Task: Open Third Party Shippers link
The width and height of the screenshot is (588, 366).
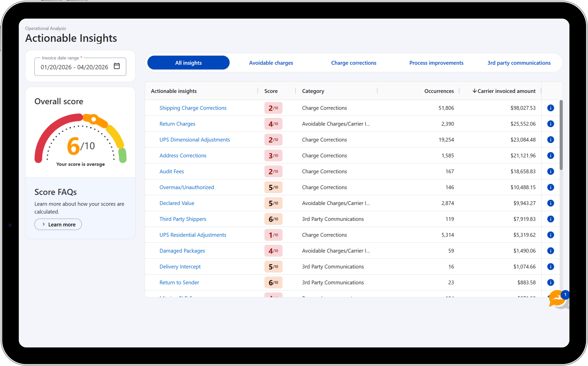Action: point(183,219)
